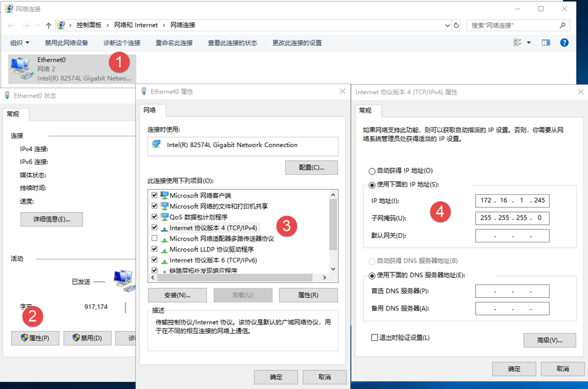This screenshot has width=588, height=389.
Task: Click the refresh icon beside address bar
Action: click(x=456, y=25)
